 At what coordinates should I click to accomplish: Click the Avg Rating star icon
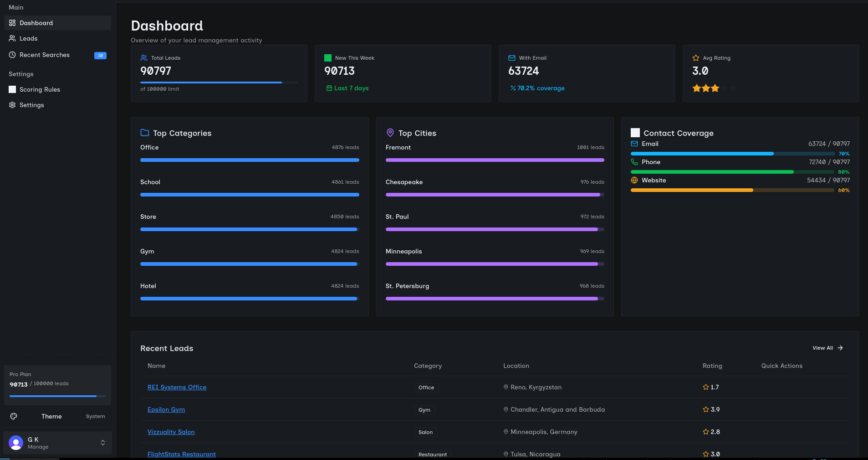[696, 58]
